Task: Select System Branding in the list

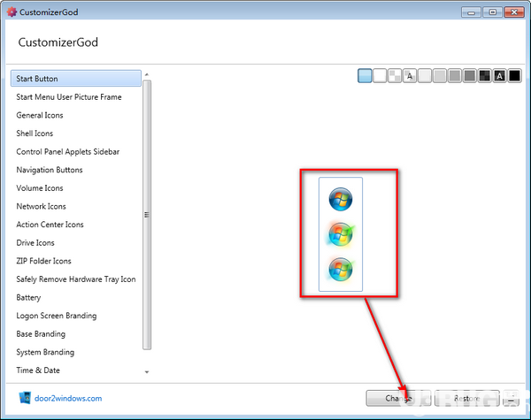Action: (45, 352)
